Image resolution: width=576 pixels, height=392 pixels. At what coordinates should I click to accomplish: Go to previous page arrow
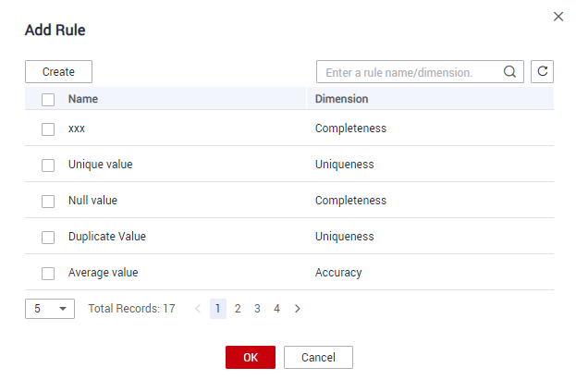pyautogui.click(x=198, y=309)
